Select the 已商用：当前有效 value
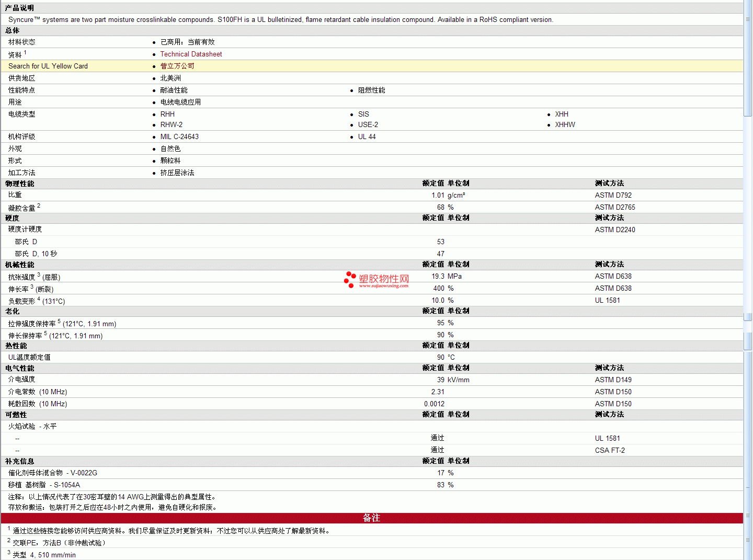753x560 pixels. click(187, 42)
